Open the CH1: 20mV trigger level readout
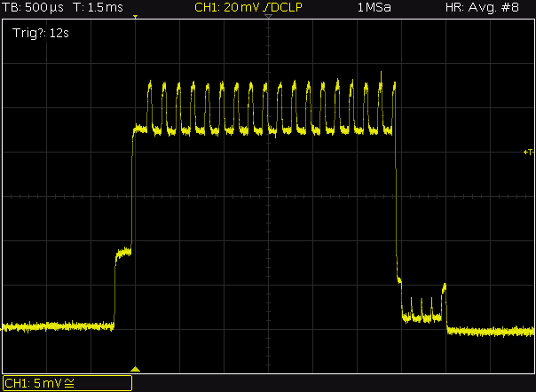Image resolution: width=536 pixels, height=392 pixels. [x=228, y=7]
